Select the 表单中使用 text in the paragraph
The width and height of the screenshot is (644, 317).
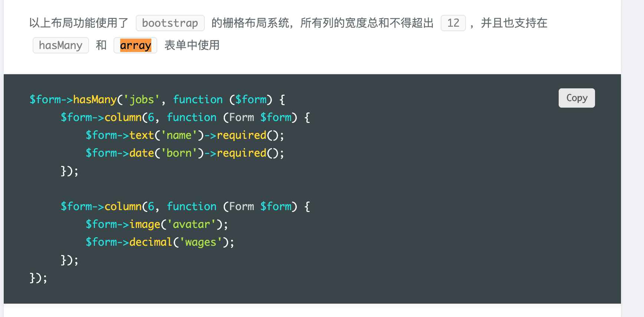191,45
